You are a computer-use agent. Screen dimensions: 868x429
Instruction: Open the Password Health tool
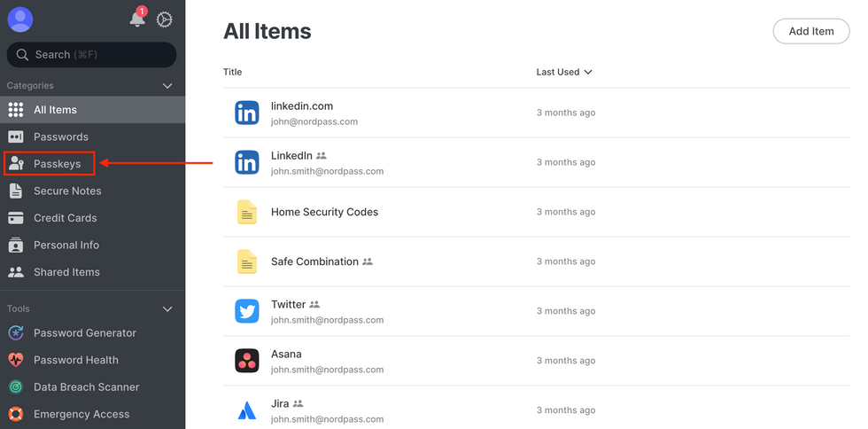click(x=75, y=360)
